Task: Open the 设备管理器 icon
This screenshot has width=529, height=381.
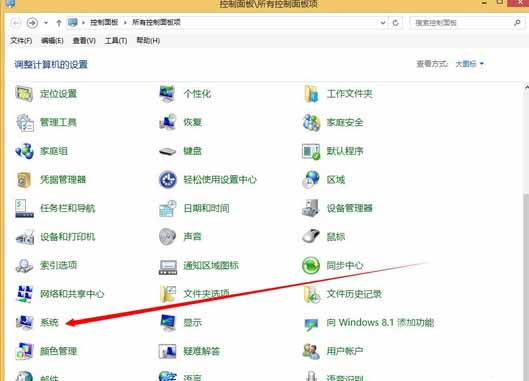Action: coord(310,208)
